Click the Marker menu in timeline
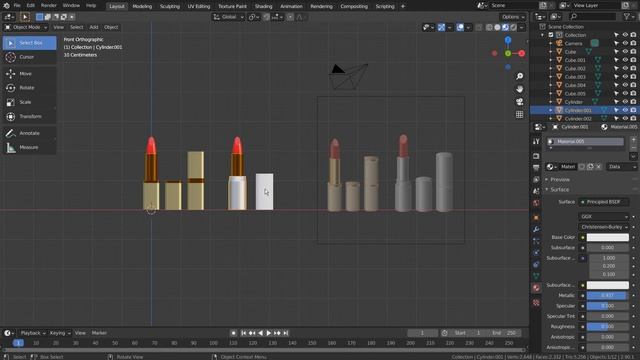 pos(99,333)
